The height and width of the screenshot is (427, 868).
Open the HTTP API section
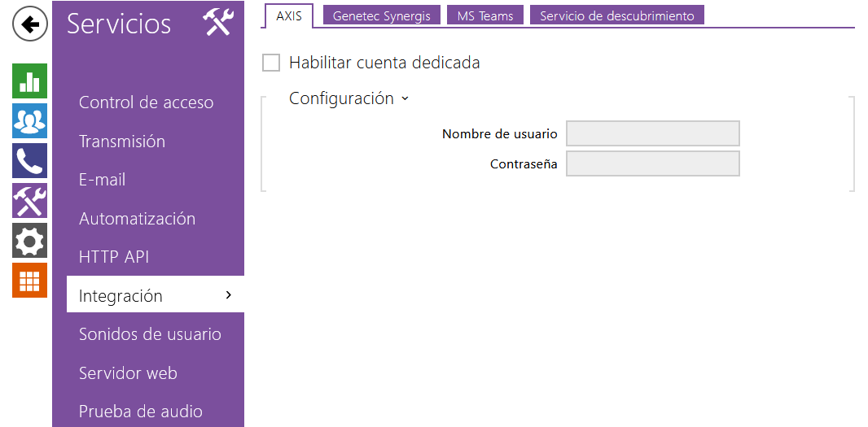(x=114, y=257)
